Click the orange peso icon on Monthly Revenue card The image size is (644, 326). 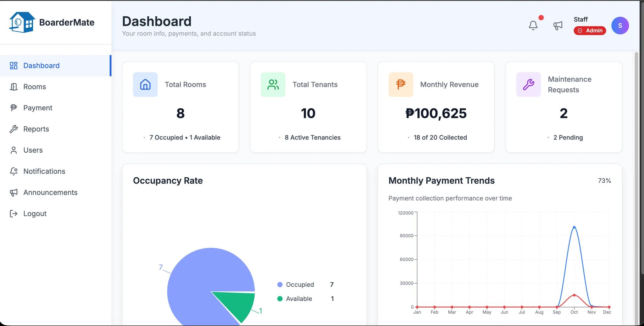(x=401, y=85)
